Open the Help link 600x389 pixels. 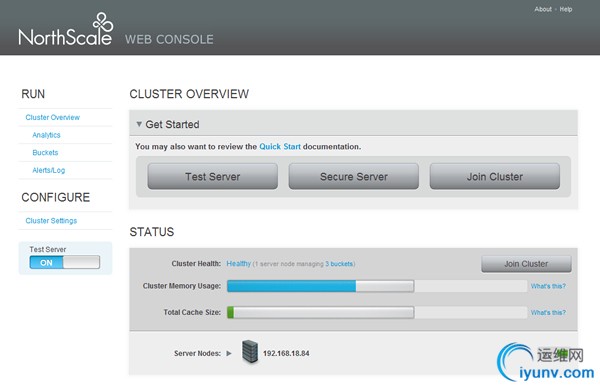click(566, 9)
